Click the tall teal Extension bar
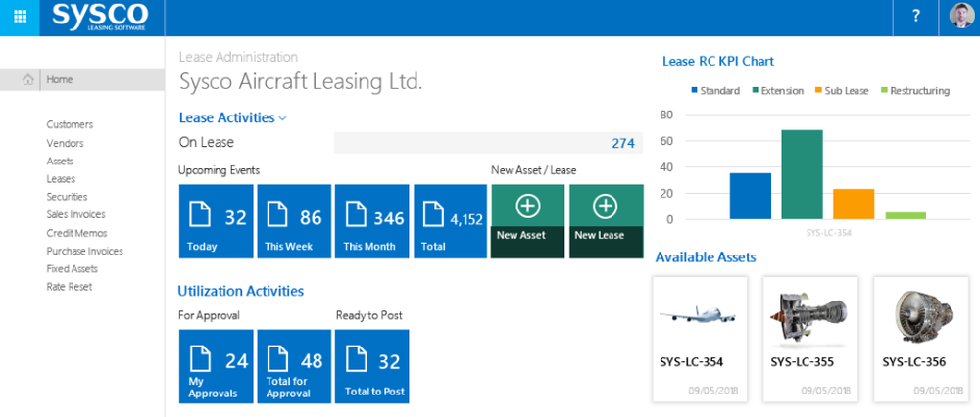This screenshot has width=980, height=417. click(802, 175)
